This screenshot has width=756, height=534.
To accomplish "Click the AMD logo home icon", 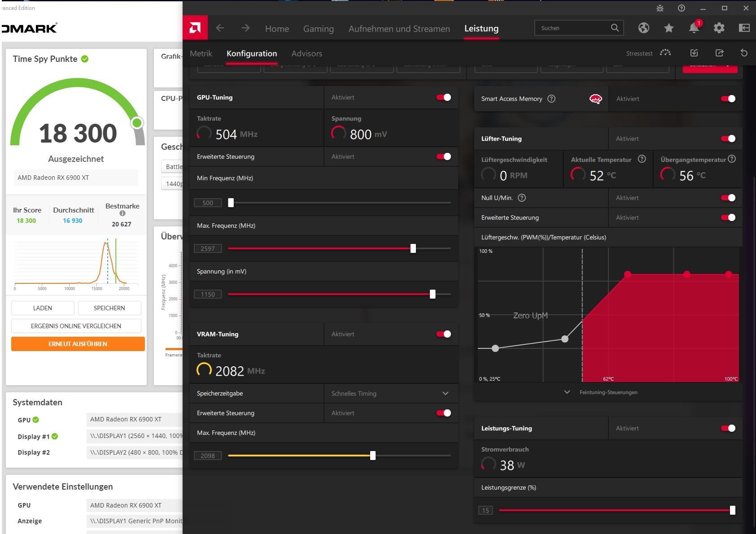I will (x=195, y=28).
